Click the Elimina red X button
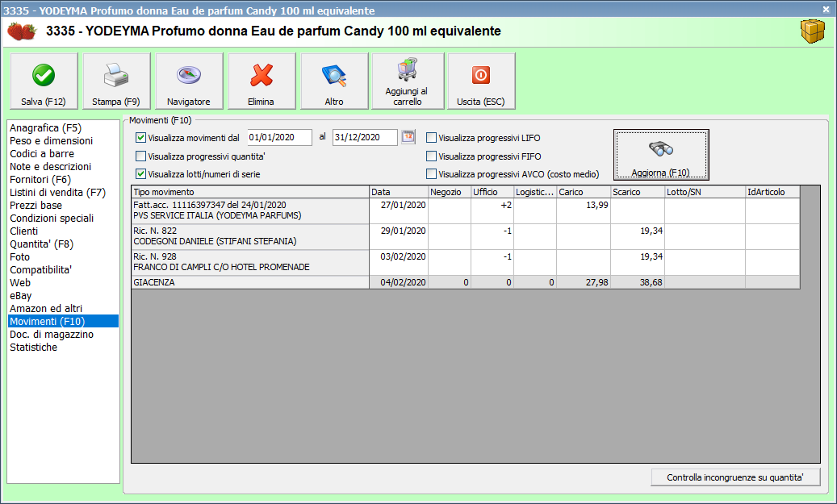This screenshot has height=504, width=837. click(x=262, y=81)
